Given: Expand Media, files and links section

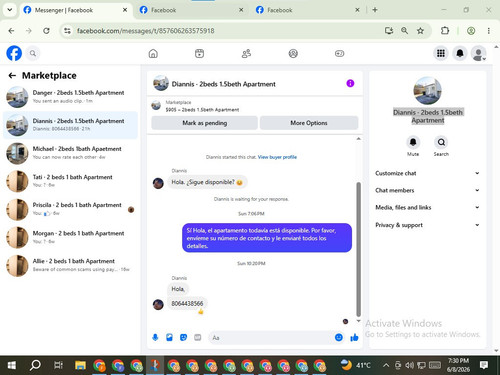Looking at the screenshot, I should [427, 207].
